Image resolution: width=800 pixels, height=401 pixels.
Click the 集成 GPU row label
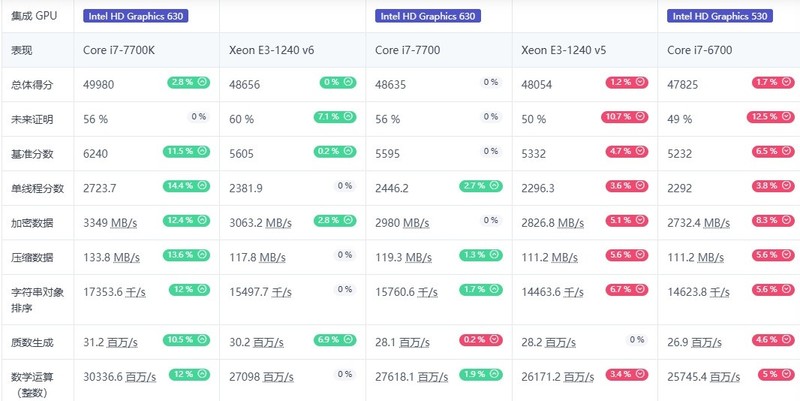point(34,16)
